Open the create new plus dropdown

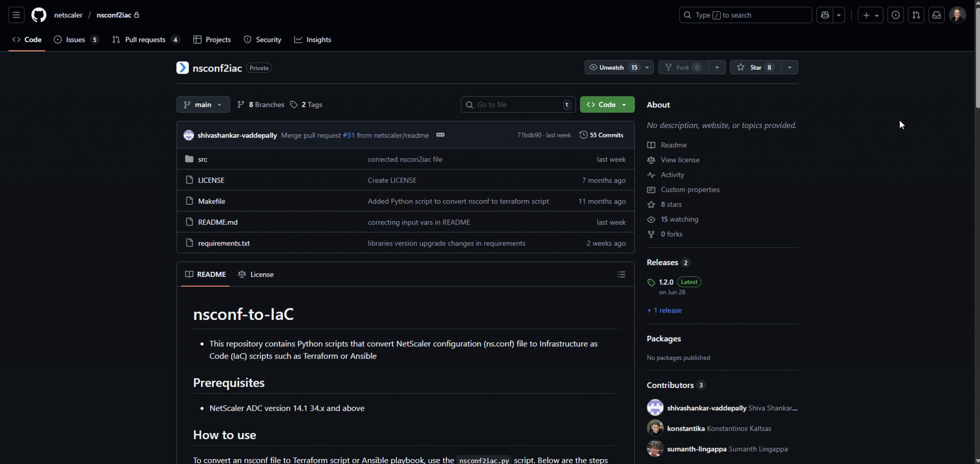click(870, 15)
